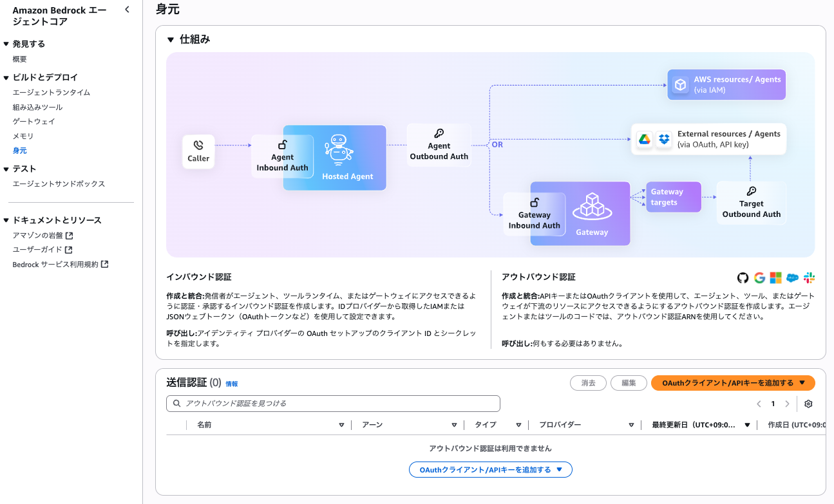Click the Microsoft provider icon

776,277
